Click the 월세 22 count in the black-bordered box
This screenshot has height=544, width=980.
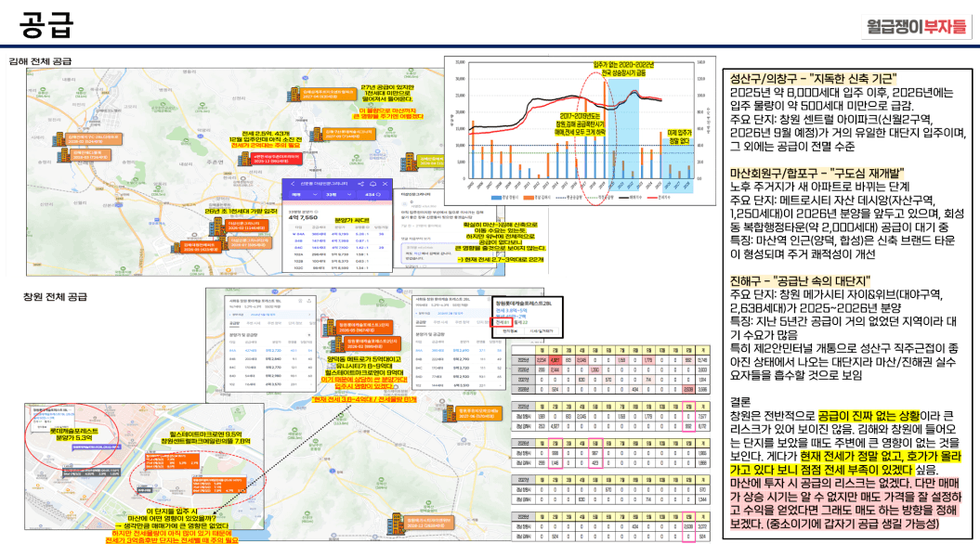521,321
